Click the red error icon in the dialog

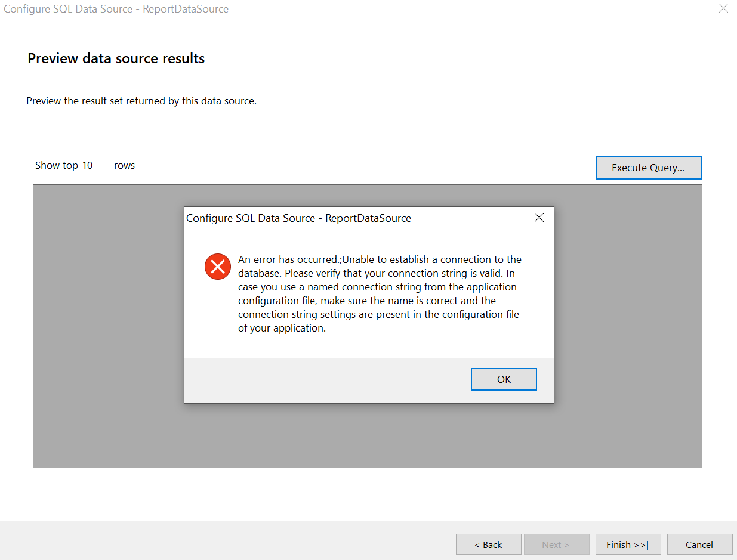coord(218,266)
